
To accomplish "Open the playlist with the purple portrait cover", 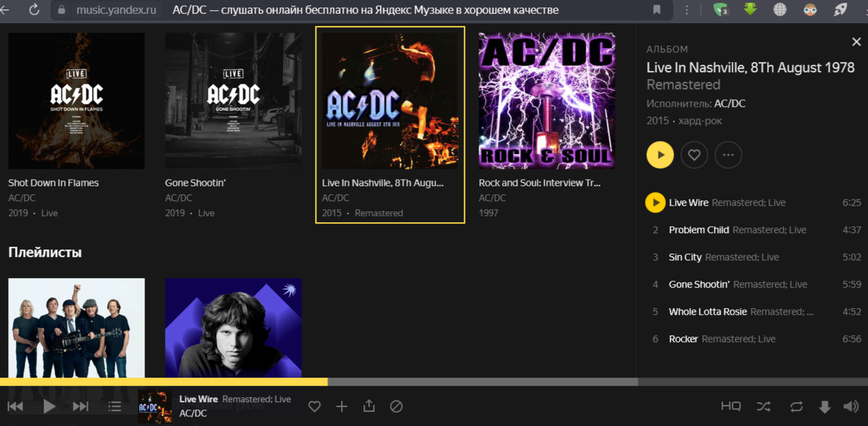I will 233,328.
